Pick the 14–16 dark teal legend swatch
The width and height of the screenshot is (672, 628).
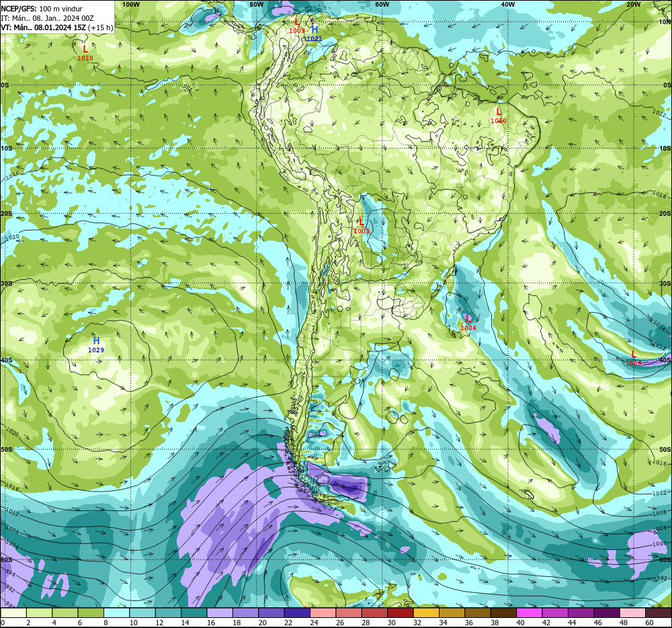194,613
